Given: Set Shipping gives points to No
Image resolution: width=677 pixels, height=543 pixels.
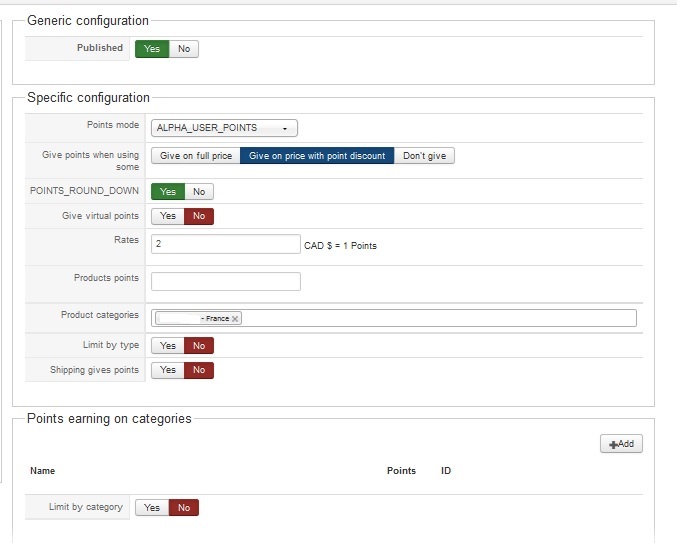Looking at the screenshot, I should (199, 370).
